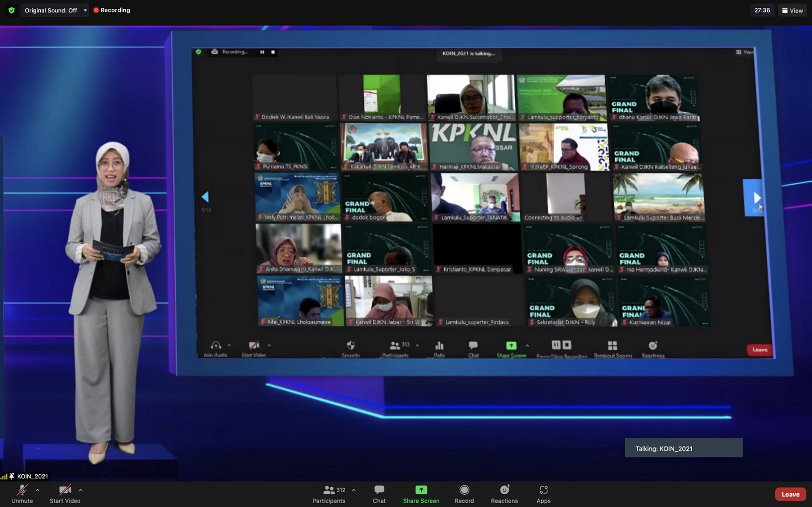Image resolution: width=812 pixels, height=507 pixels.
Task: Unmute the microphone
Action: tap(22, 494)
